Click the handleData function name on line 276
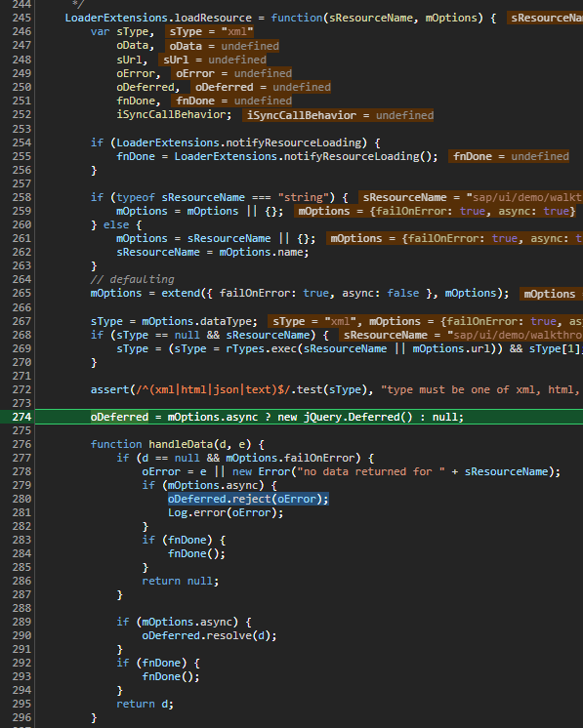This screenshot has height=728, width=583. click(181, 444)
